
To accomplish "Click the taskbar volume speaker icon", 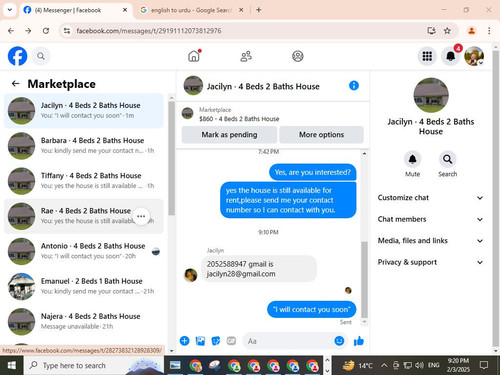I will [419, 366].
